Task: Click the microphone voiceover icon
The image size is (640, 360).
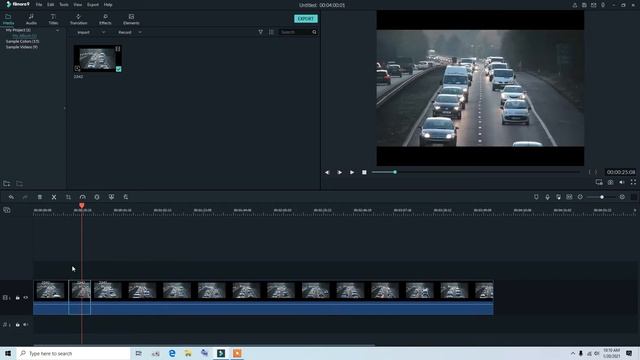Action: click(x=547, y=197)
